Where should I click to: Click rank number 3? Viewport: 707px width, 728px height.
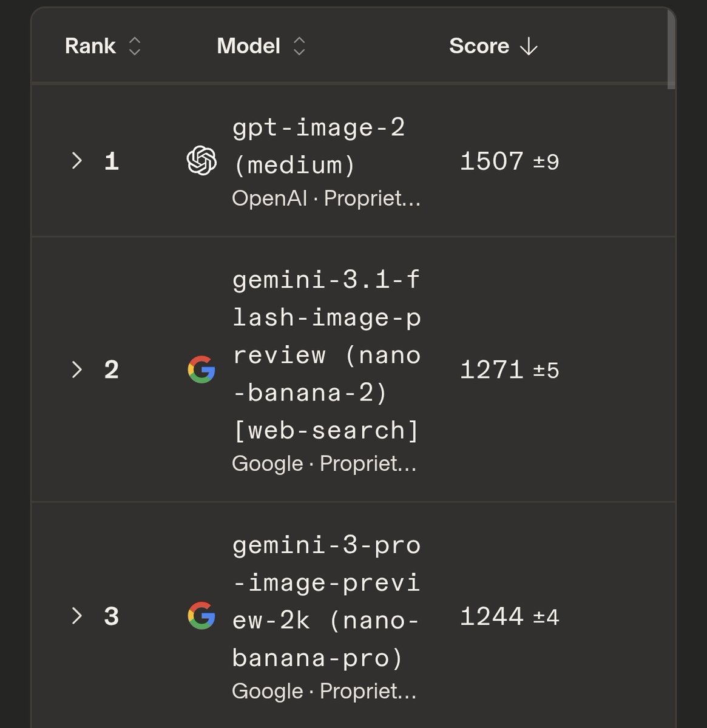112,616
